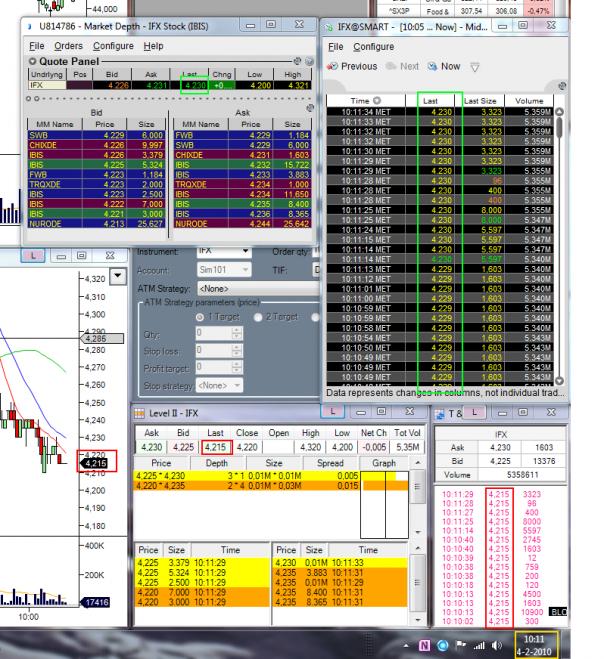Click the speaker volume tray icon
This screenshot has height=659, width=604.
497,645
